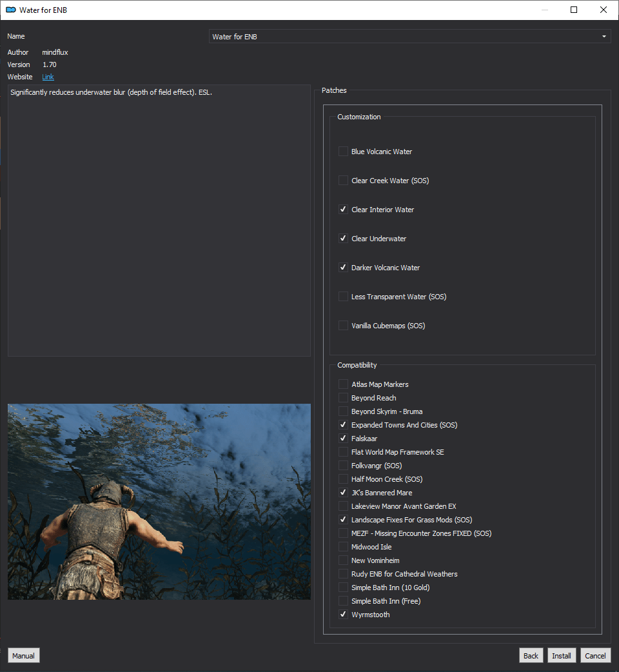Enable the Folkvangr (SOS) patch
This screenshot has height=672, width=619.
(343, 466)
